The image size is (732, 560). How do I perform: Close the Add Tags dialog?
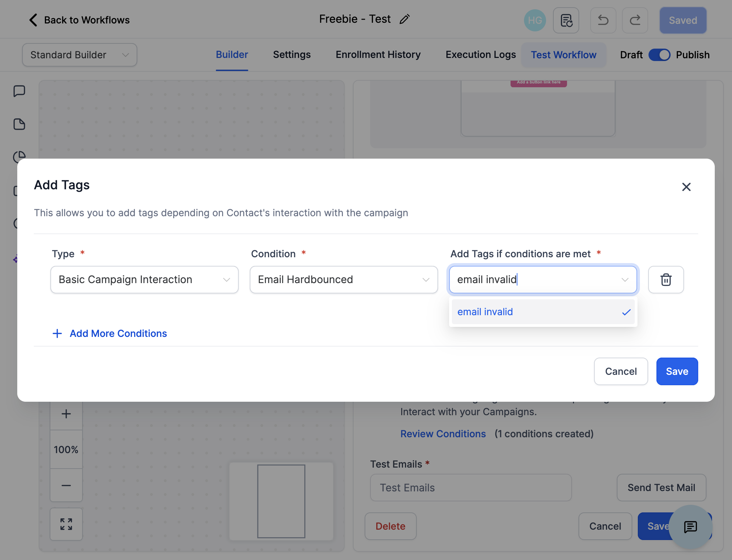686,187
